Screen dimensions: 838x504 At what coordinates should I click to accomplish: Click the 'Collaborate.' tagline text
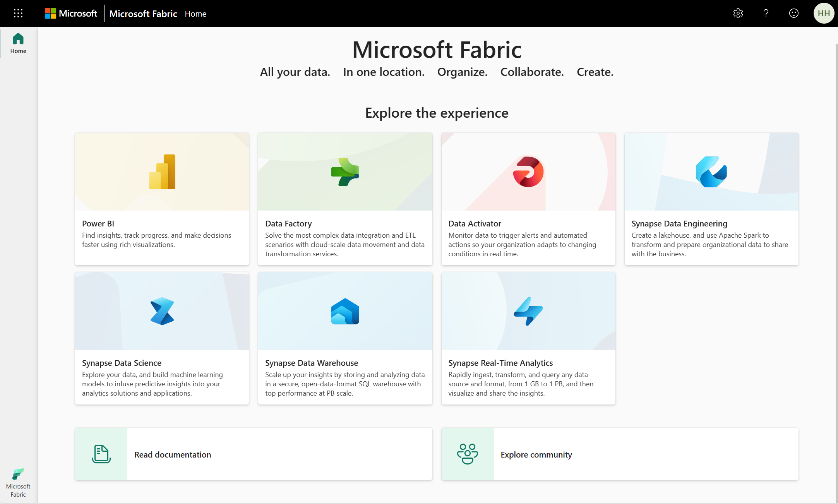coord(532,72)
